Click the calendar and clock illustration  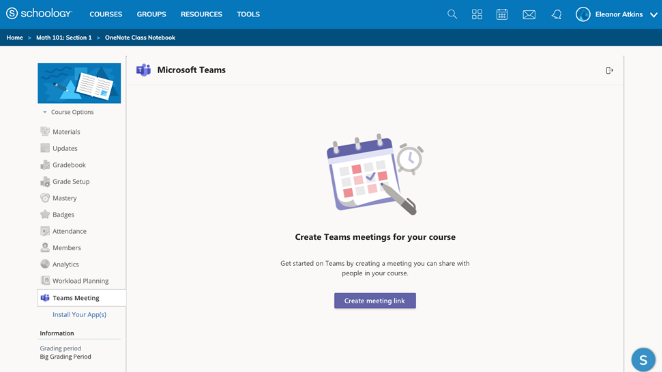click(375, 174)
